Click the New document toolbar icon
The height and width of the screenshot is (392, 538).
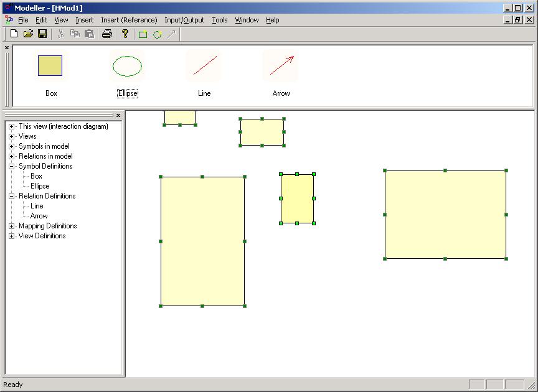[14, 34]
